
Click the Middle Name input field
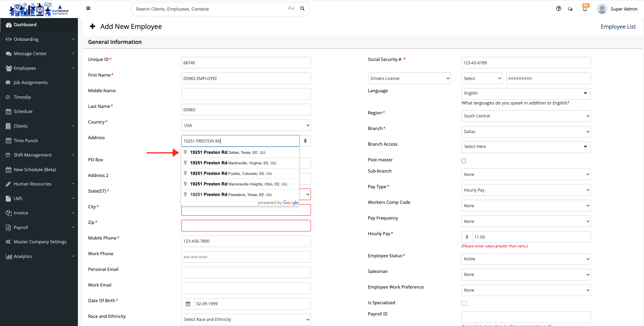[x=246, y=94]
